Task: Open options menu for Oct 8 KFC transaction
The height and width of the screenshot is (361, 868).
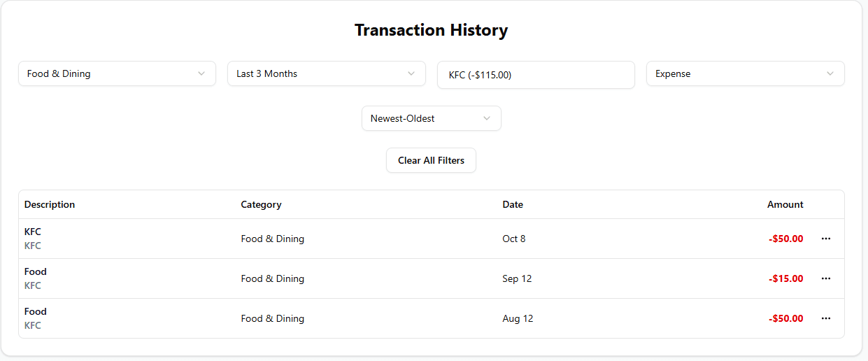Action: coord(826,239)
